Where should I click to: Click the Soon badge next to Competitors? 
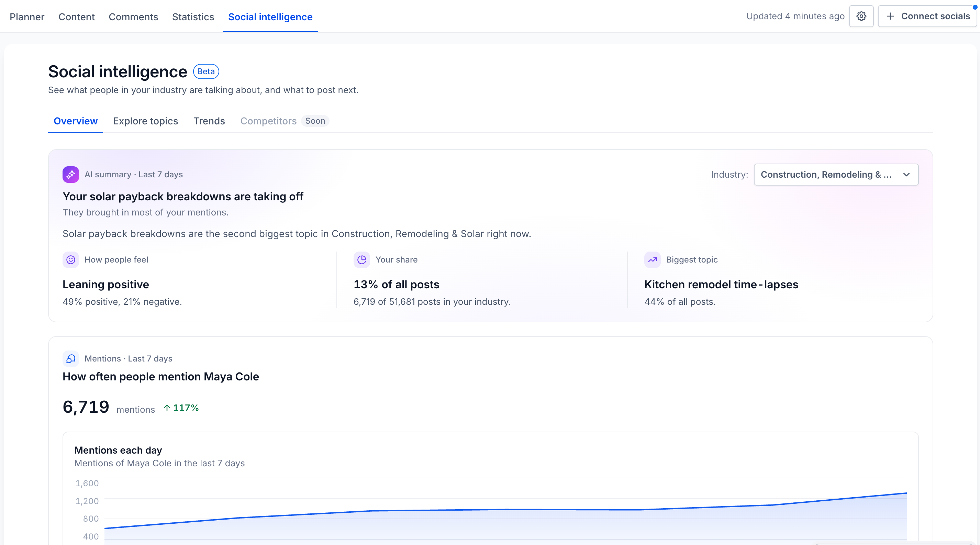click(x=315, y=121)
